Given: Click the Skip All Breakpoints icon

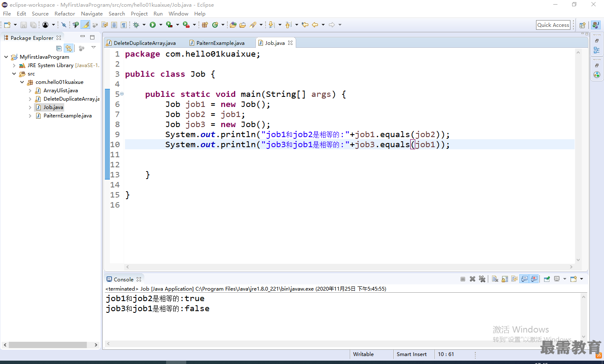Looking at the screenshot, I should 64,25.
